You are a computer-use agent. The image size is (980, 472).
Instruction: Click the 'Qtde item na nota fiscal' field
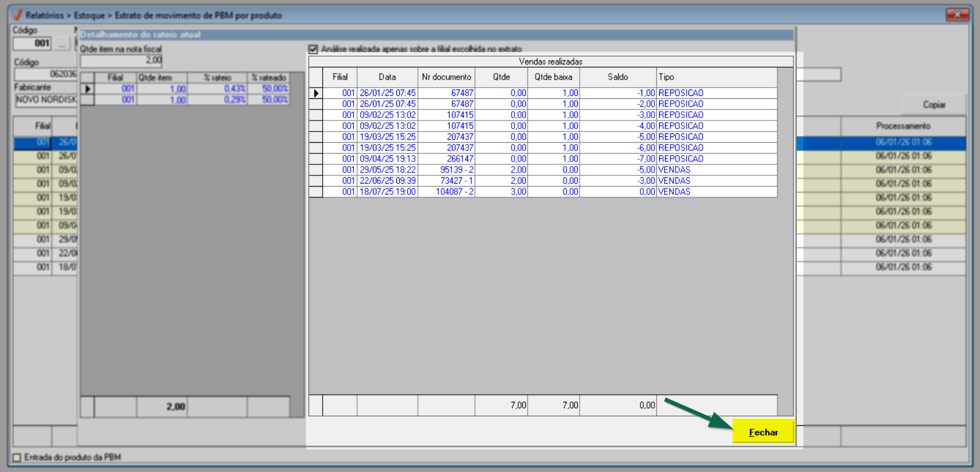pyautogui.click(x=121, y=60)
